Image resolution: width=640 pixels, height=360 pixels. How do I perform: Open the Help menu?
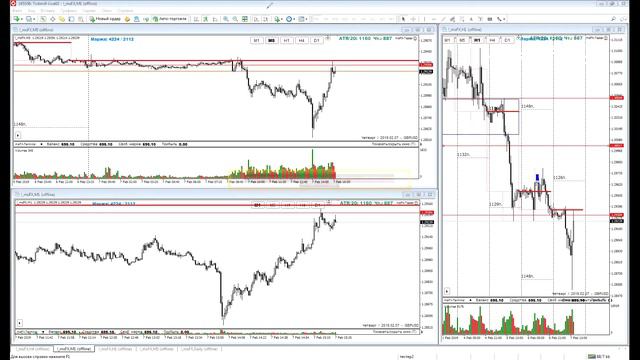[x=125, y=11]
